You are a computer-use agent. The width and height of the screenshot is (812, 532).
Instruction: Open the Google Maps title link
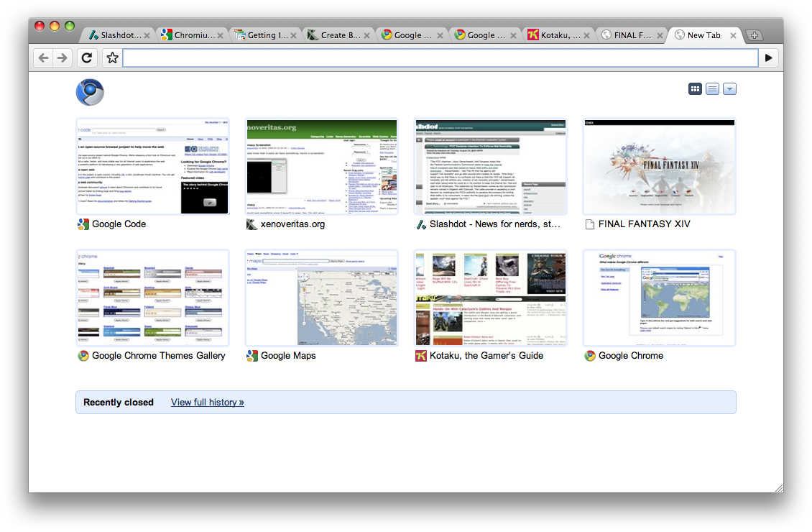point(288,356)
